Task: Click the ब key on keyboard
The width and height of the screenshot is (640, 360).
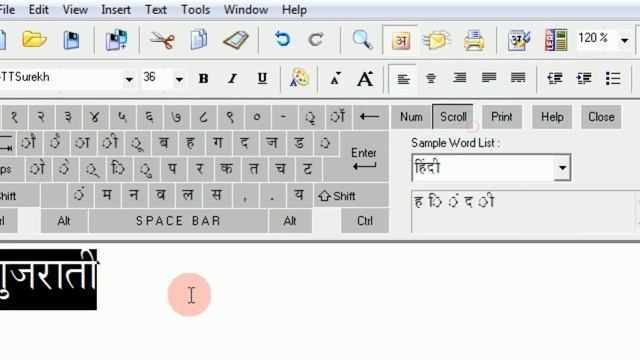Action: point(164,143)
